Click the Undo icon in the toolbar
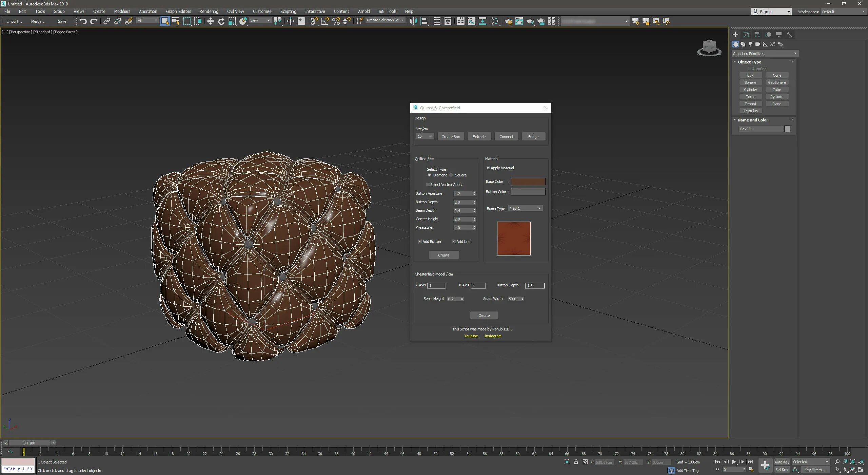 click(x=83, y=21)
